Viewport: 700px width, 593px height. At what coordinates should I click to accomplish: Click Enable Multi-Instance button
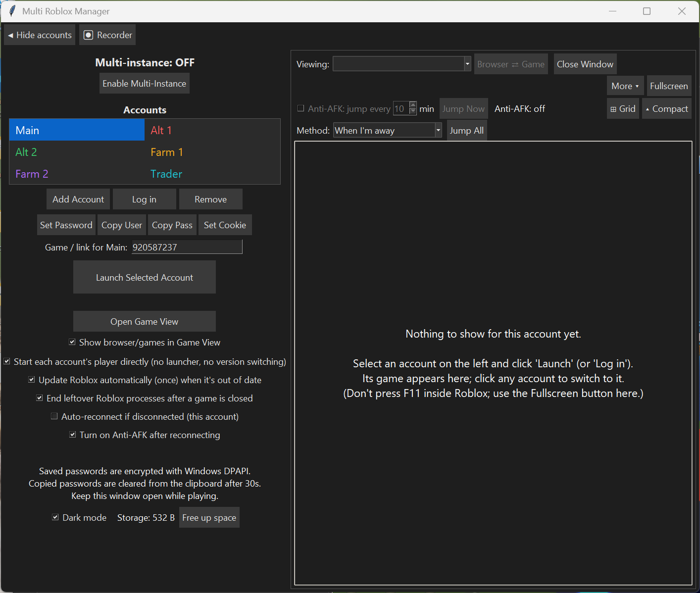[x=145, y=84]
